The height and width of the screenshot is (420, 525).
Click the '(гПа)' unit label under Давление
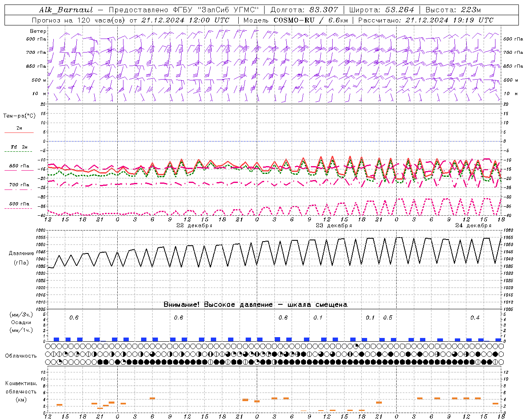tap(21, 262)
